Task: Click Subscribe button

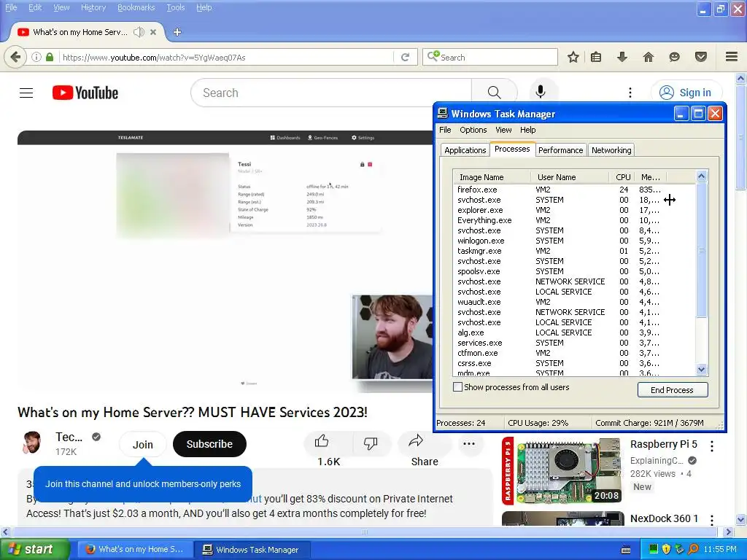Action: [209, 444]
